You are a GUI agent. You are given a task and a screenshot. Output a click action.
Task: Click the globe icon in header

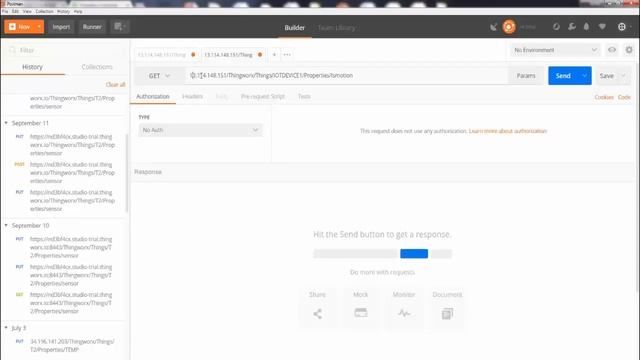[x=622, y=27]
